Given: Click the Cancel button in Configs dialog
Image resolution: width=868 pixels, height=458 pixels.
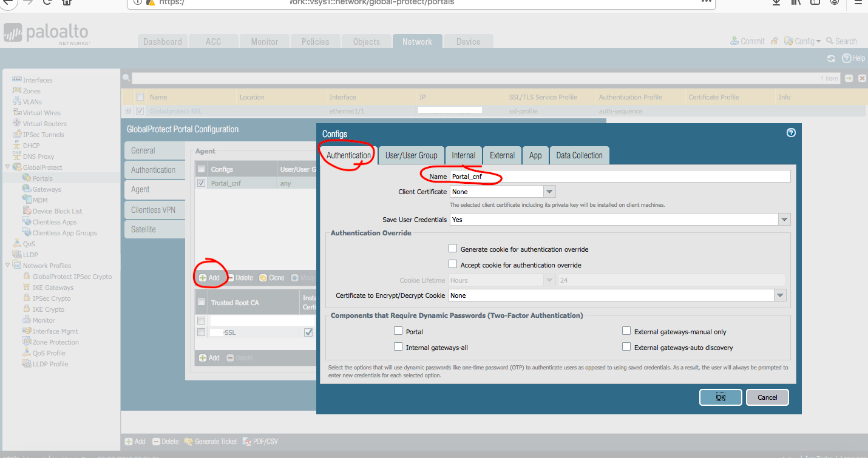Looking at the screenshot, I should pos(767,397).
